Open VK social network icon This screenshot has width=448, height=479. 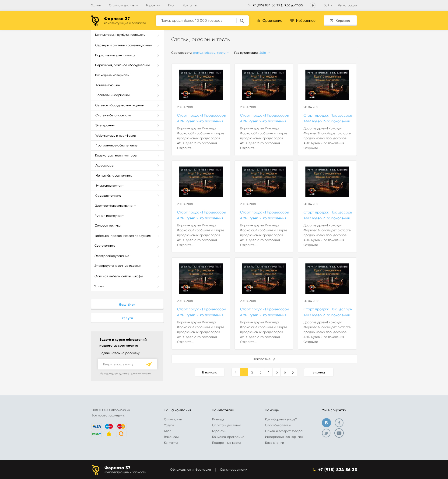tap(326, 423)
